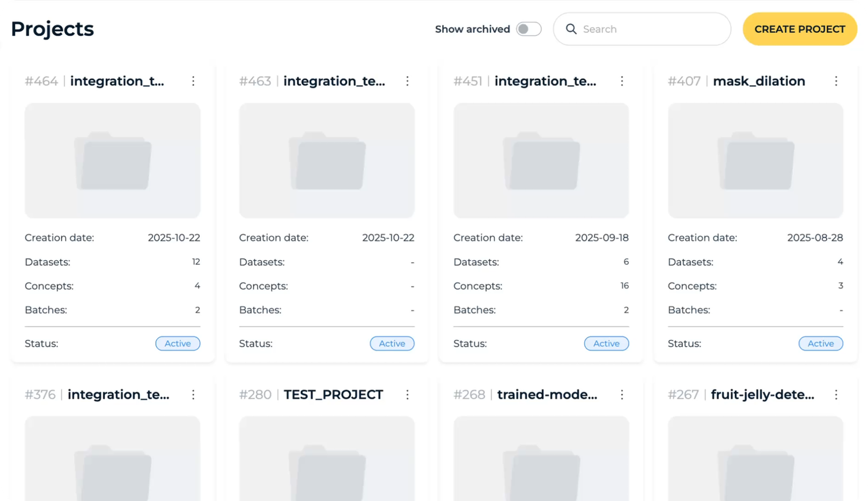Open the options menu on project #451
This screenshot has width=868, height=501.
pyautogui.click(x=622, y=81)
